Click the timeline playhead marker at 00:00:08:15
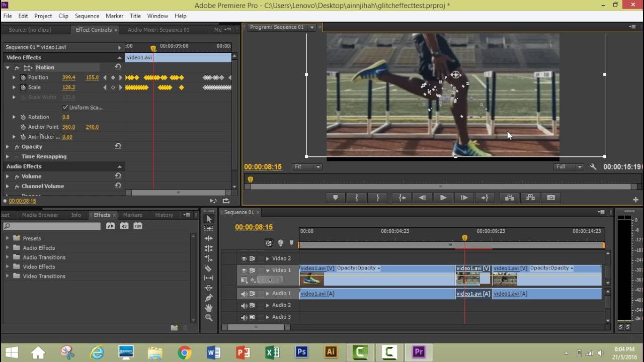644x362 pixels. click(464, 238)
